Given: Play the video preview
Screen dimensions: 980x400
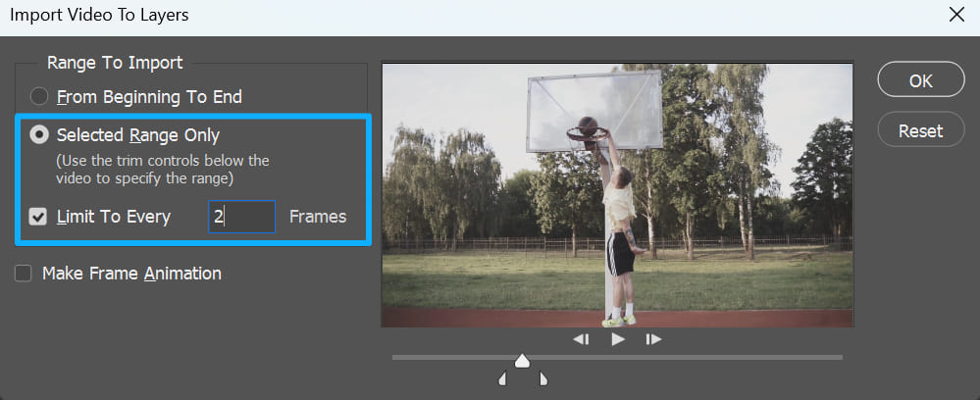Looking at the screenshot, I should [x=618, y=339].
